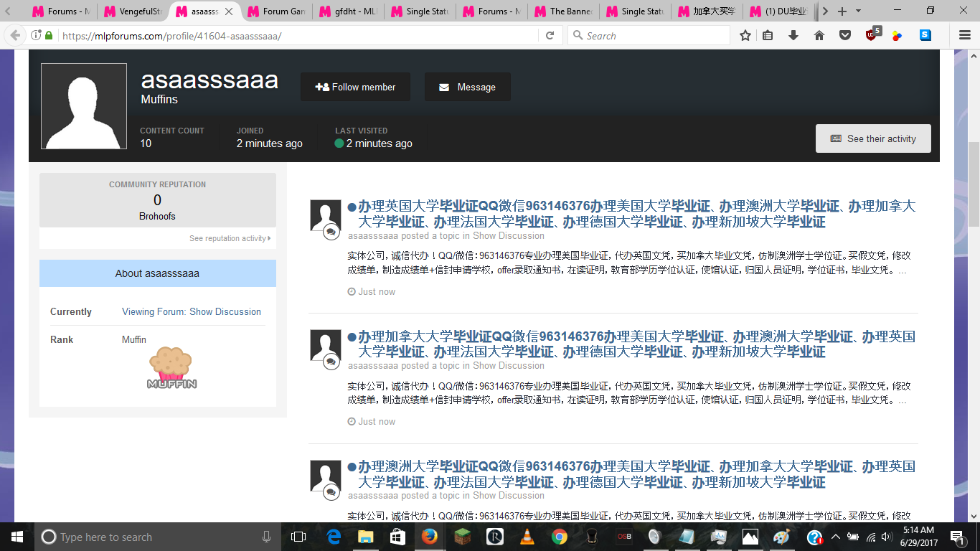Open the uBlock Origin extension icon
This screenshot has height=551, width=980.
point(872,34)
